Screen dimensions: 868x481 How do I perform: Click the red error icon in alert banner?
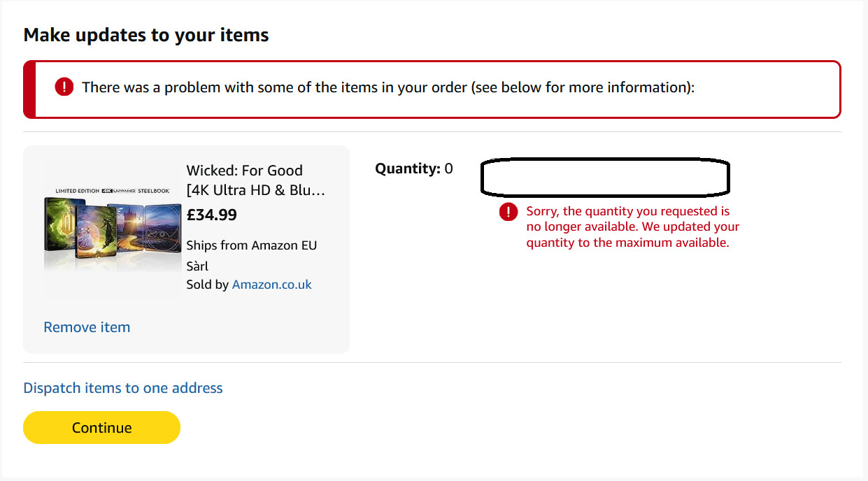[x=64, y=87]
